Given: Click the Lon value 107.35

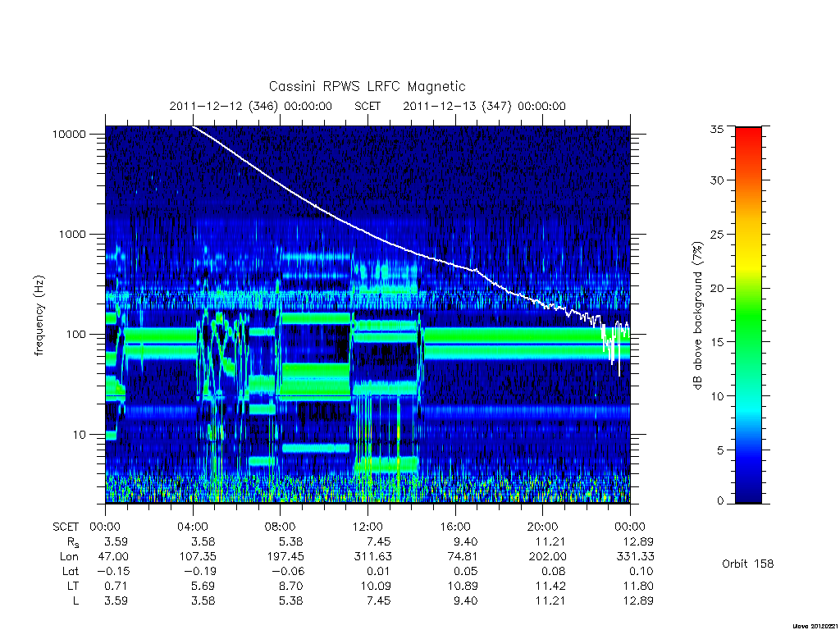Looking at the screenshot, I should 197,557.
